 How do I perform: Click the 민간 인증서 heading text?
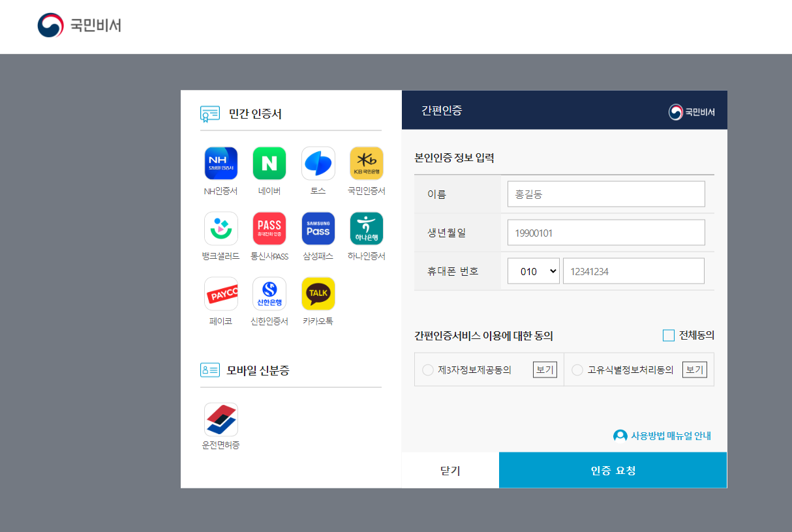coord(255,114)
